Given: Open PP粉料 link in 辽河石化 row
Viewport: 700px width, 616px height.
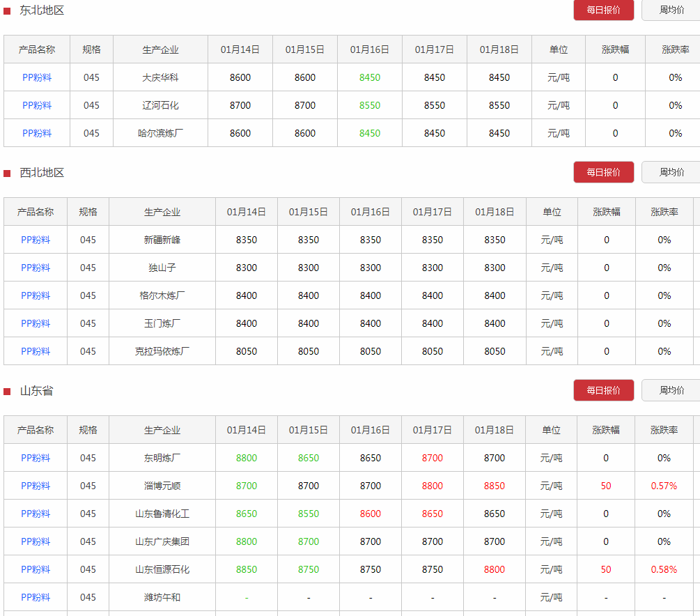Looking at the screenshot, I should coord(37,105).
